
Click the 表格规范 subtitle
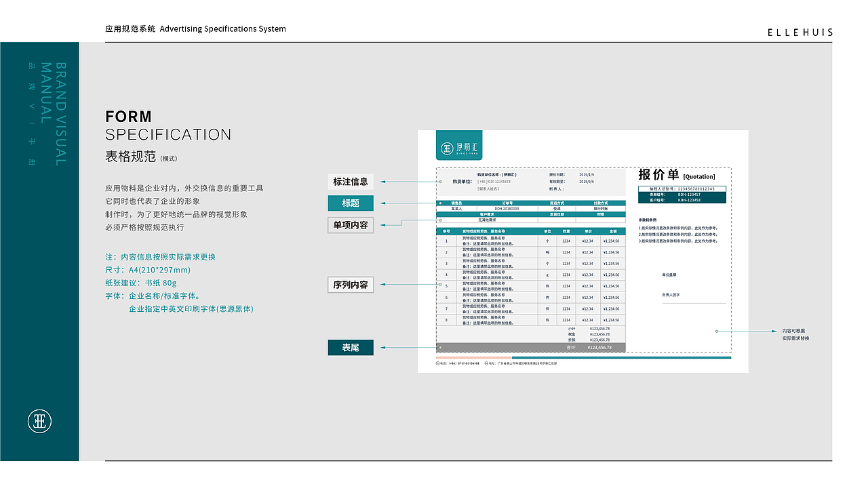(x=130, y=157)
